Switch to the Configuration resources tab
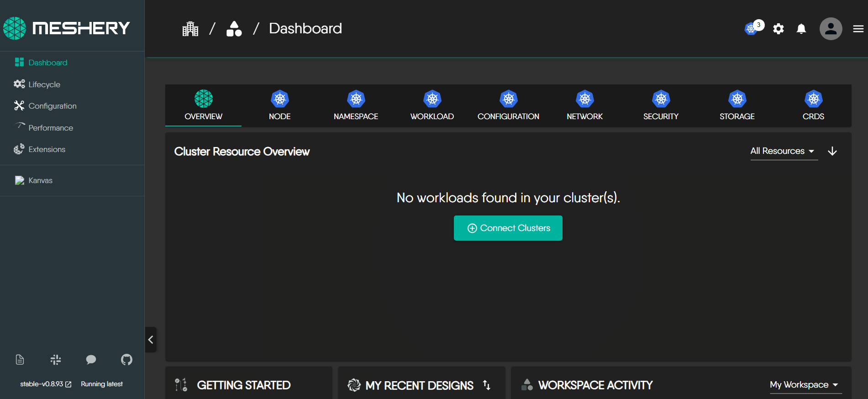The width and height of the screenshot is (868, 399). (509, 105)
